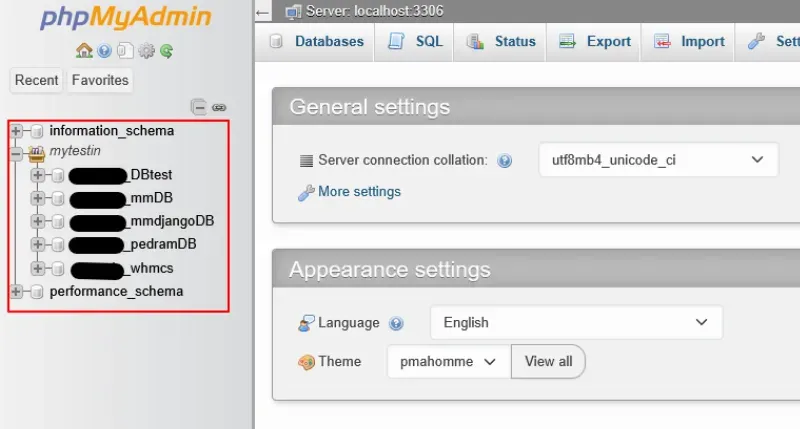Click database icon beside _pedramDB
This screenshot has width=800, height=429.
[x=58, y=245]
